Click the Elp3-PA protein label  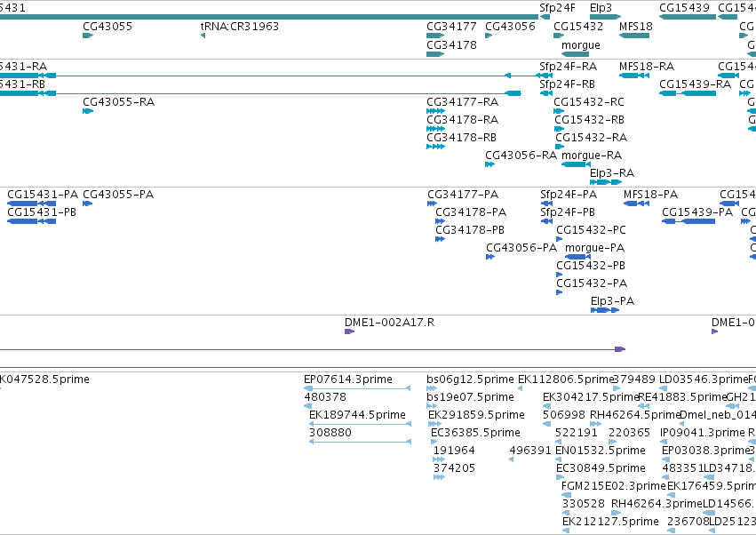(x=612, y=301)
